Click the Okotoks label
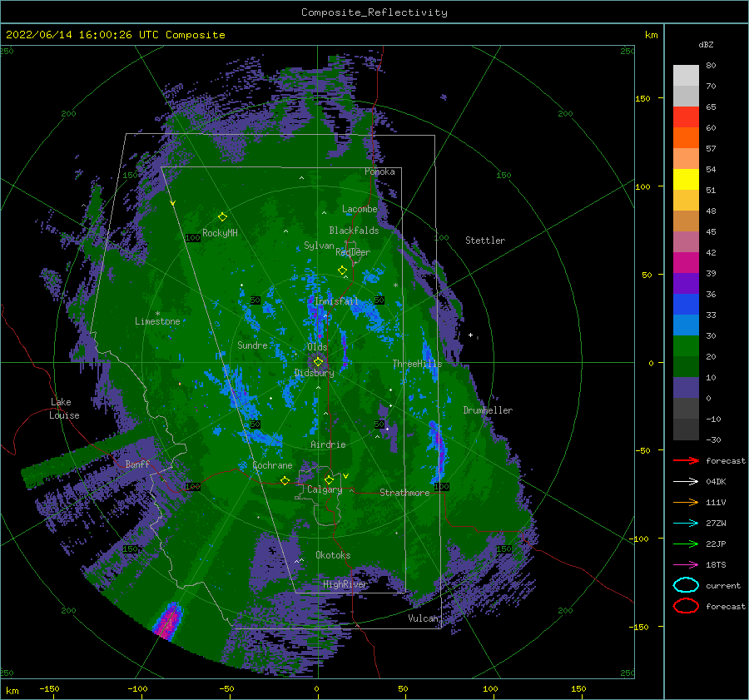 tap(333, 554)
